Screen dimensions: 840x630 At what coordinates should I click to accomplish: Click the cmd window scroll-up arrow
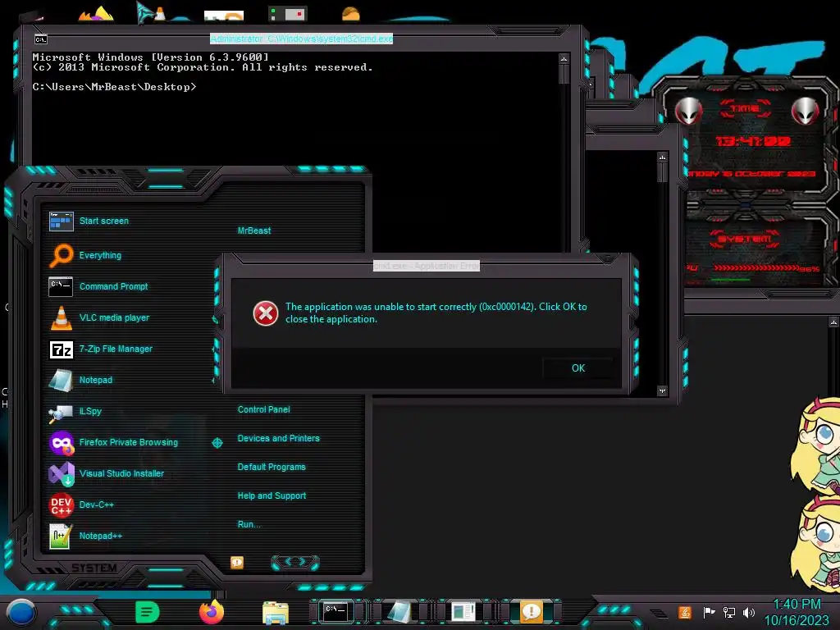pyautogui.click(x=564, y=58)
